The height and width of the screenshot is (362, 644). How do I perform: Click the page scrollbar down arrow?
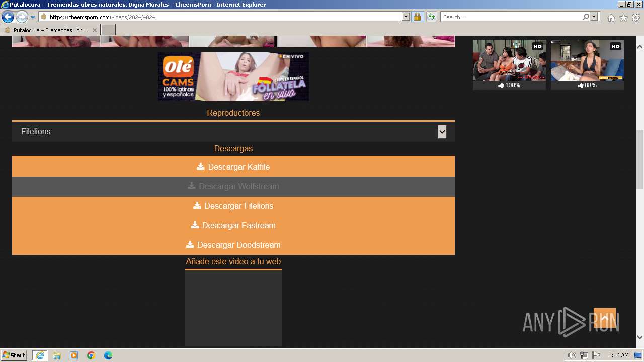(x=640, y=337)
